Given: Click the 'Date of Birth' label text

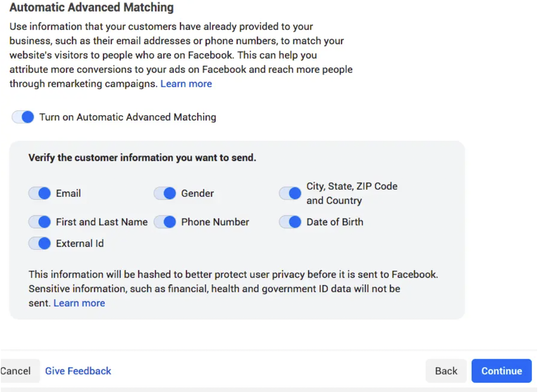Looking at the screenshot, I should click(335, 222).
